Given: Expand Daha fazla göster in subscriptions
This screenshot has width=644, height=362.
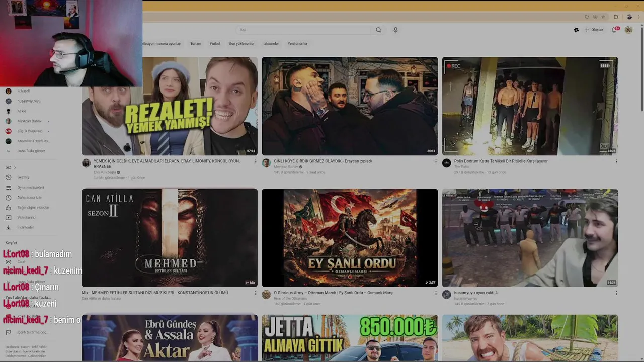Looking at the screenshot, I should [x=26, y=151].
